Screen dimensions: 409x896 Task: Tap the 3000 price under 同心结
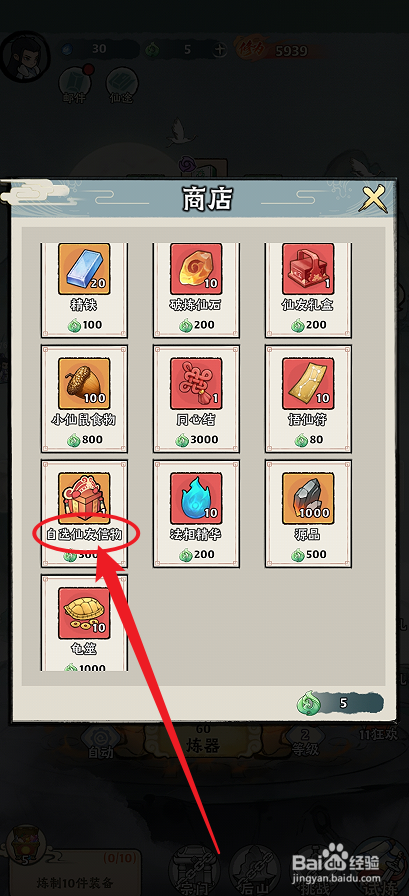coord(197,439)
